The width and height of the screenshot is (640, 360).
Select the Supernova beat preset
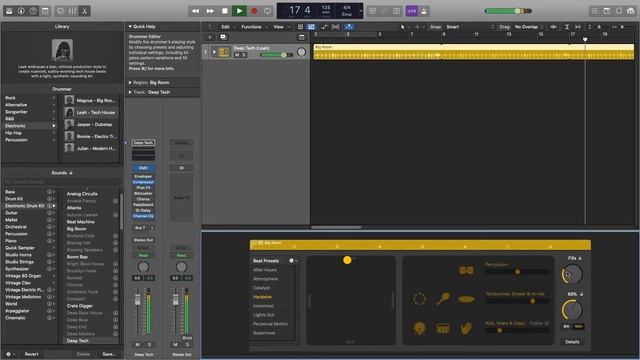[264, 333]
